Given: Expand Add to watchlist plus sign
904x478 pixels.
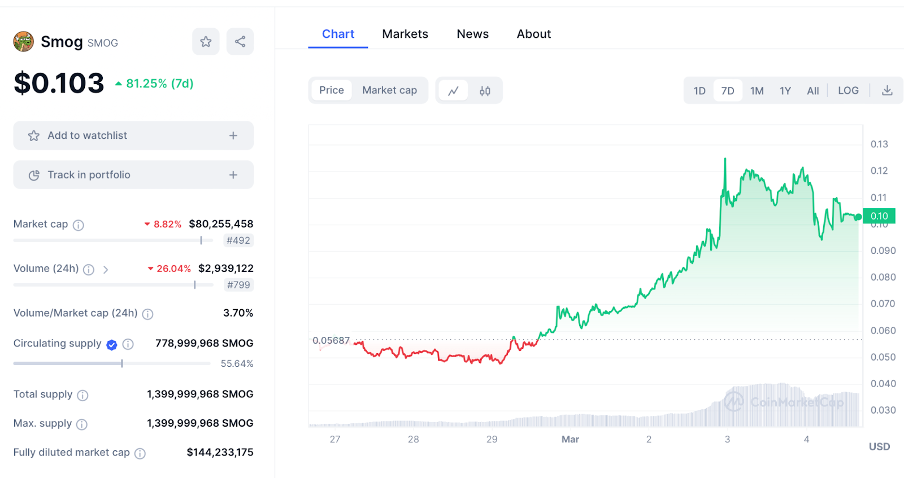Looking at the screenshot, I should [x=233, y=136].
